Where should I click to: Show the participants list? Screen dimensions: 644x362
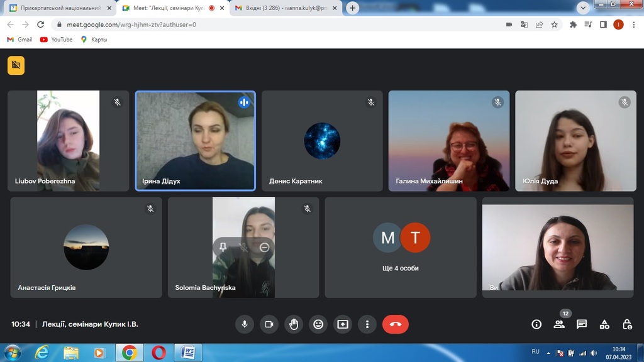[559, 324]
